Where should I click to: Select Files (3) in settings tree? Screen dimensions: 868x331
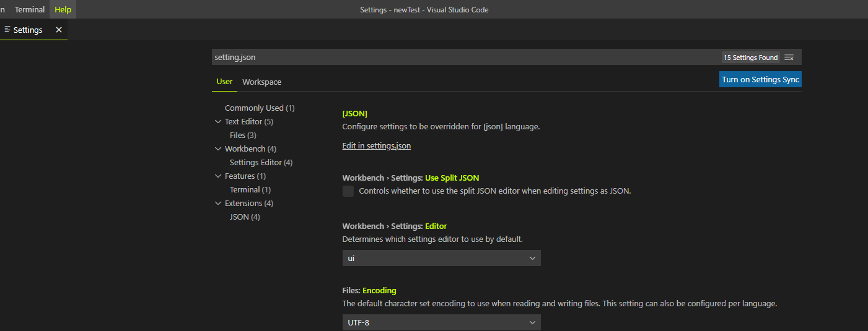coord(243,135)
